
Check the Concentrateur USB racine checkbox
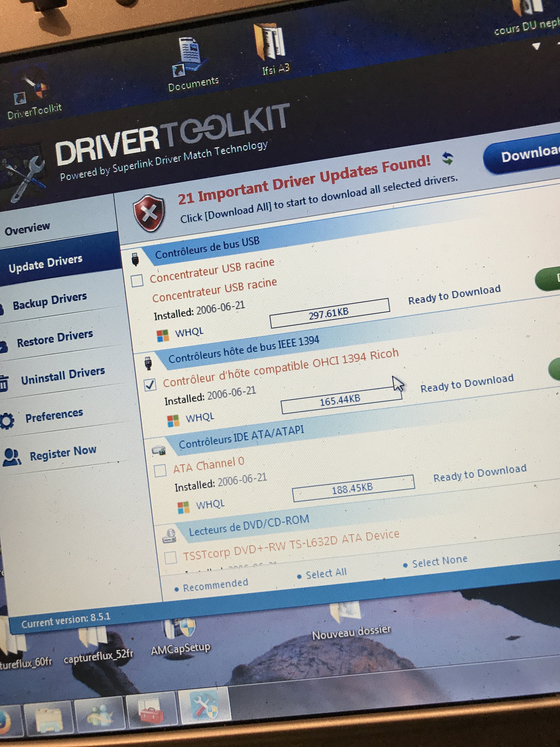pos(137,280)
